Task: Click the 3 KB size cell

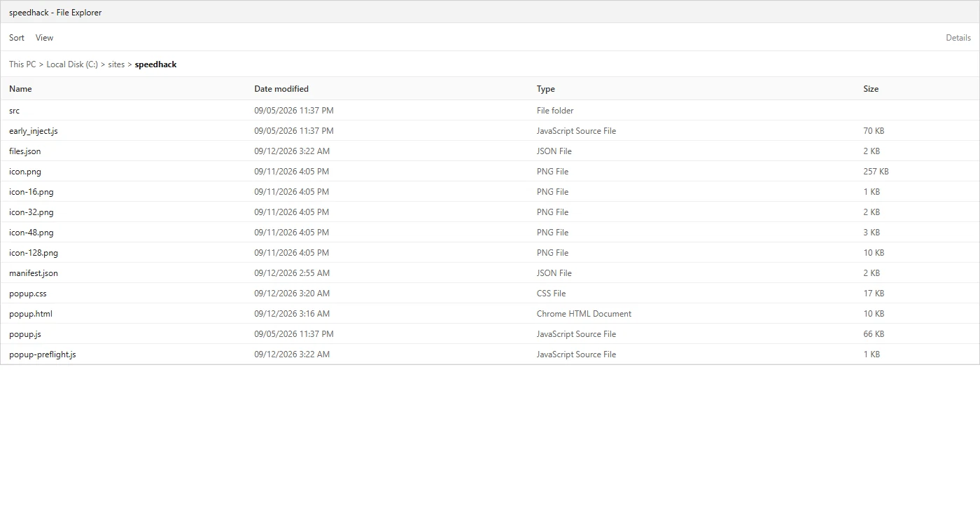Action: point(871,233)
